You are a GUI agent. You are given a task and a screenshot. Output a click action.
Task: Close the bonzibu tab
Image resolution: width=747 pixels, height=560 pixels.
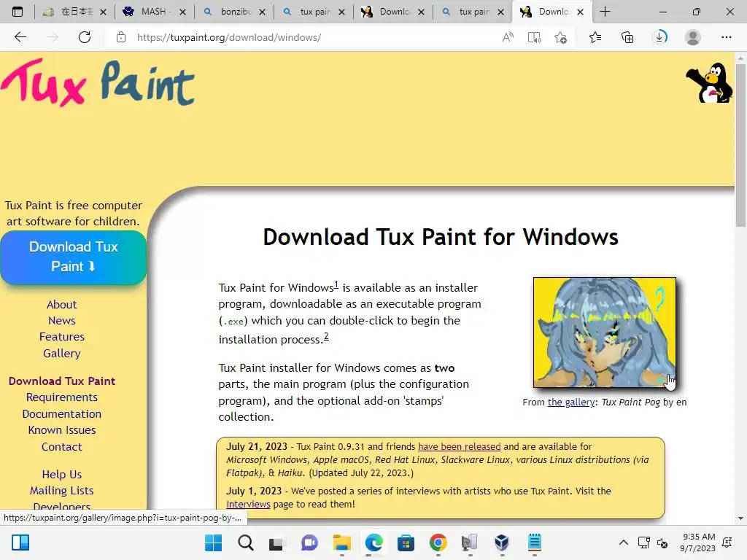(262, 12)
